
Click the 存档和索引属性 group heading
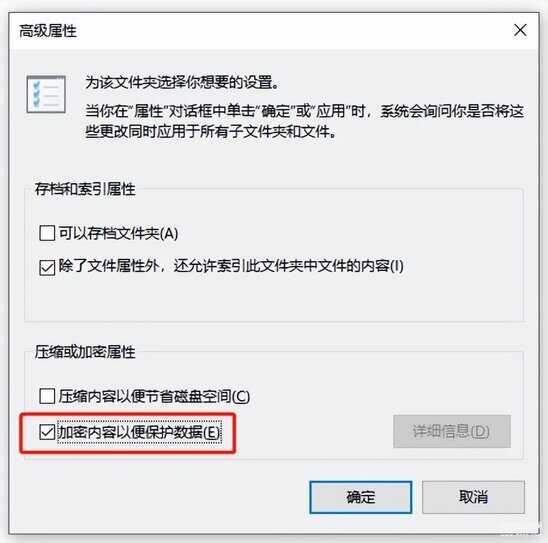(85, 189)
